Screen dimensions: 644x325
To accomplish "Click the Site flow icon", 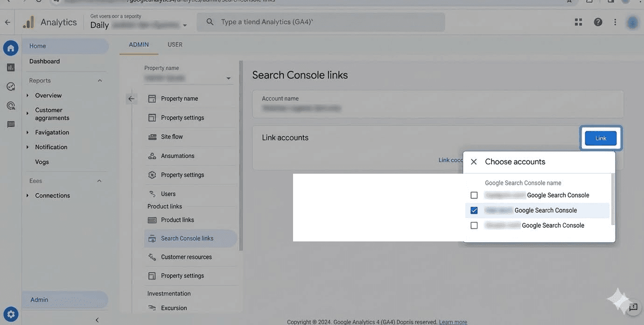I will point(152,137).
